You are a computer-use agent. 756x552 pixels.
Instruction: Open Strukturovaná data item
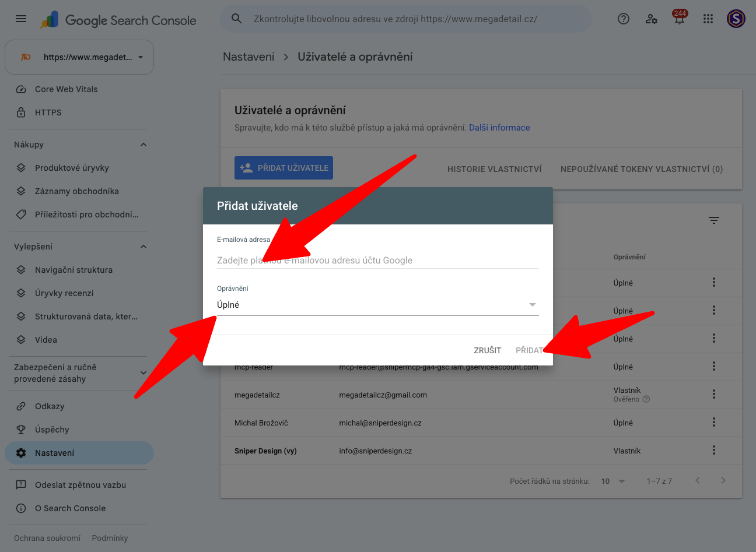79,317
